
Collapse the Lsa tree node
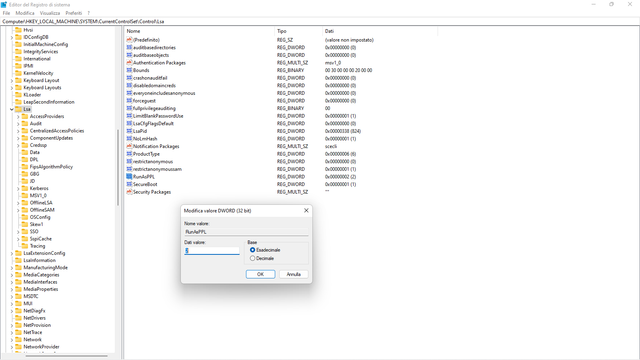(x=12, y=109)
